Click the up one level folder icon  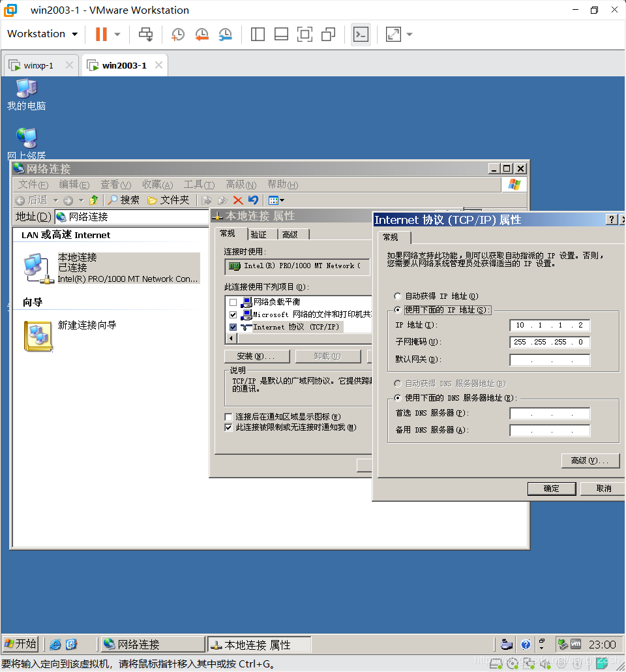click(x=94, y=200)
